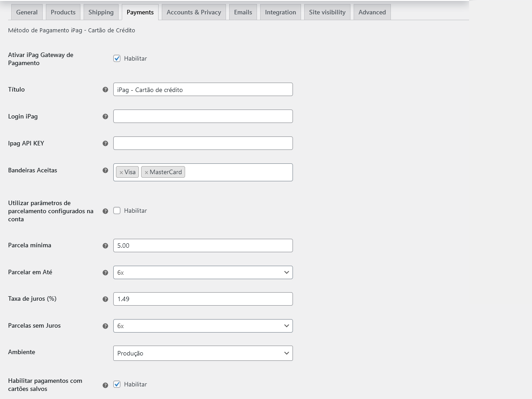Focus the Login iPag input field
This screenshot has width=532, height=399.
(x=203, y=116)
